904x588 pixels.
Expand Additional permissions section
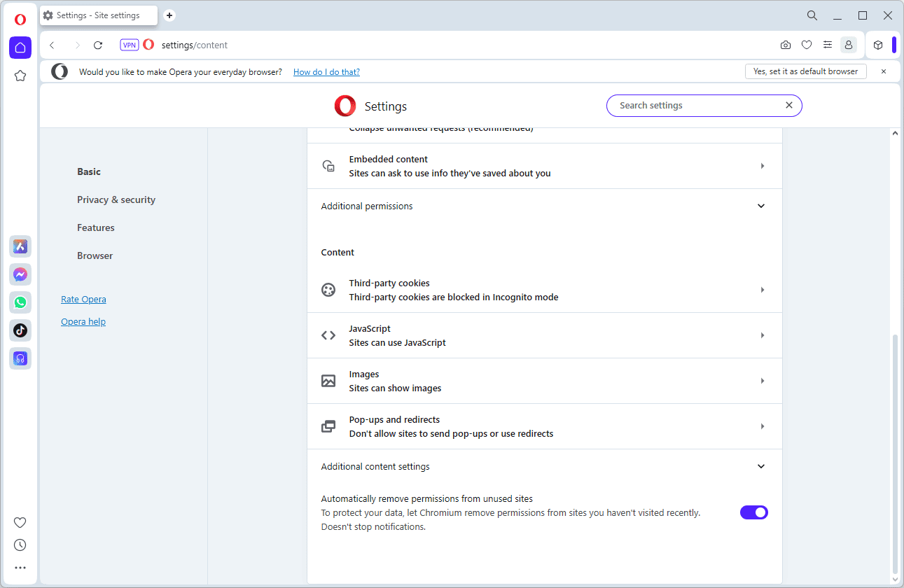(x=761, y=206)
